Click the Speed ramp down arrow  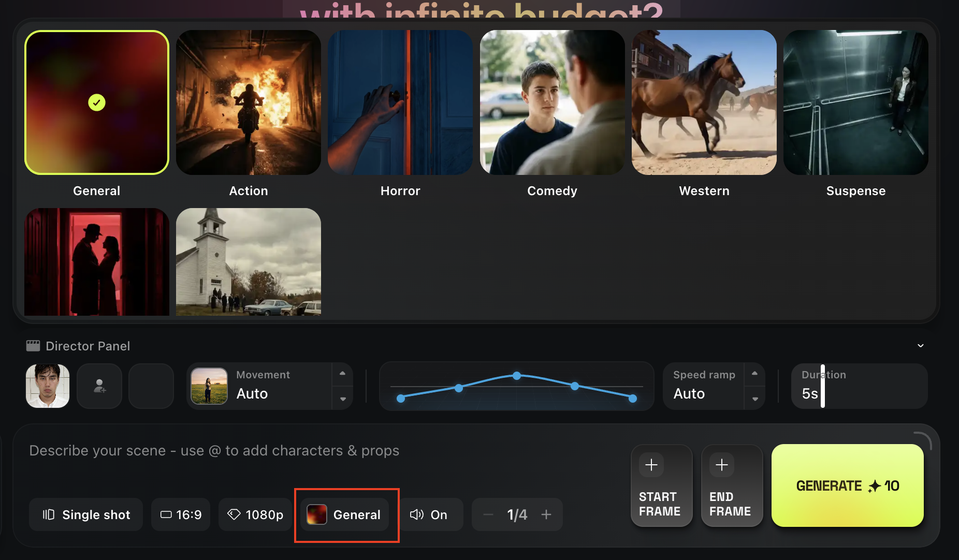pyautogui.click(x=754, y=399)
